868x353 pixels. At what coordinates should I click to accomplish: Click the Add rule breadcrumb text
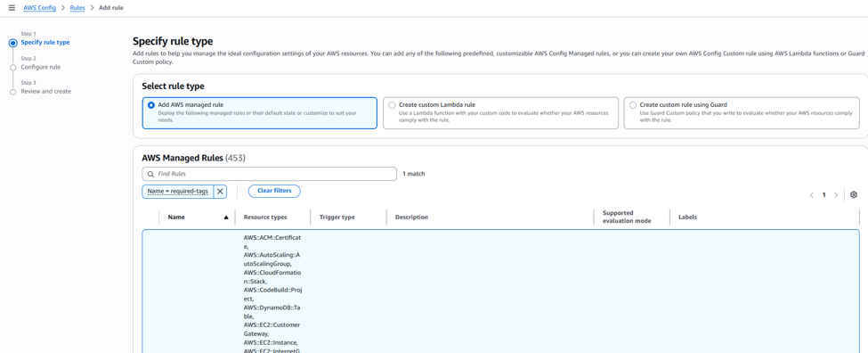(x=110, y=8)
